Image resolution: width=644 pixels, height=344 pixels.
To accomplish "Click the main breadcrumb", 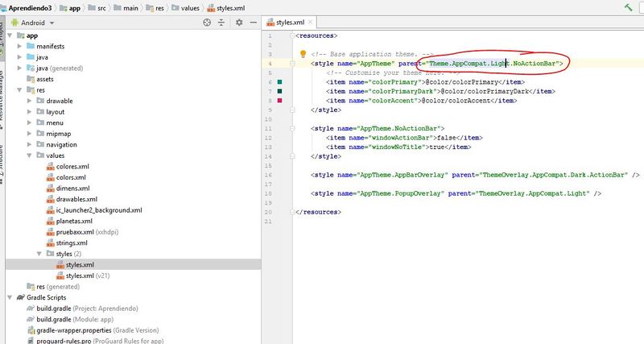I will [126, 8].
